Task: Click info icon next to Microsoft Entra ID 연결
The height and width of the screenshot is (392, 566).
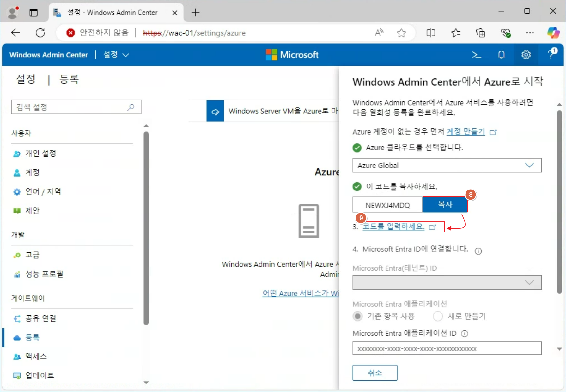Action: tap(478, 251)
